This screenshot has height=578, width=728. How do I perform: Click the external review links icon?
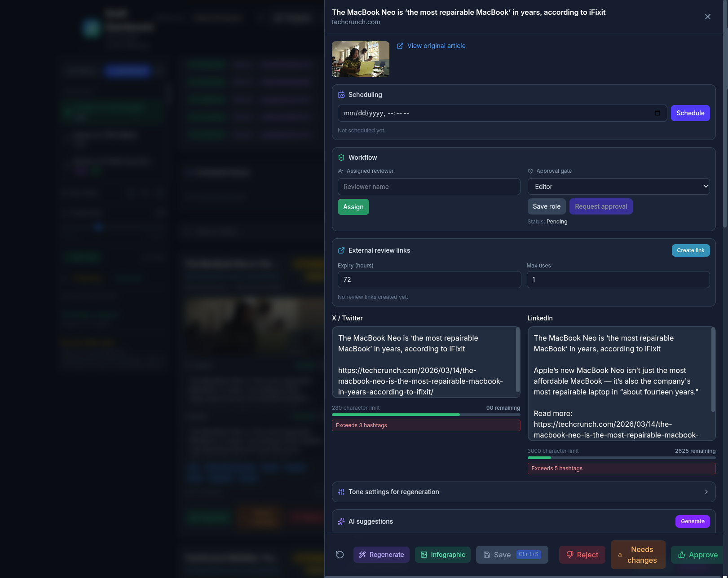341,250
